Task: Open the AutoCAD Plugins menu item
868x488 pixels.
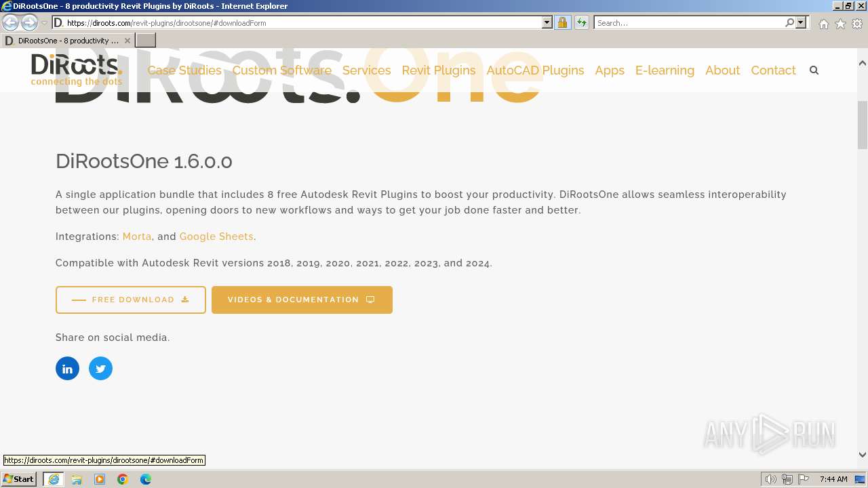Action: 535,70
